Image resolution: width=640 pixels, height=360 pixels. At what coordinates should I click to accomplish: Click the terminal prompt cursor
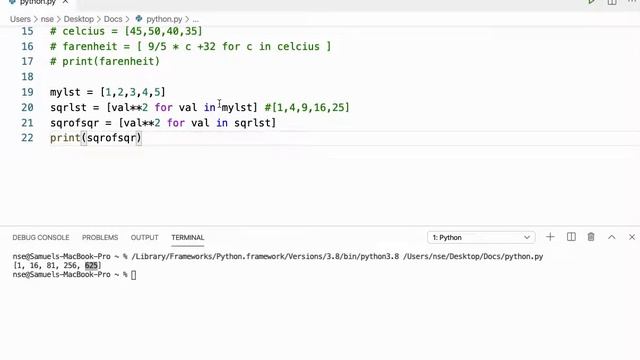click(133, 275)
